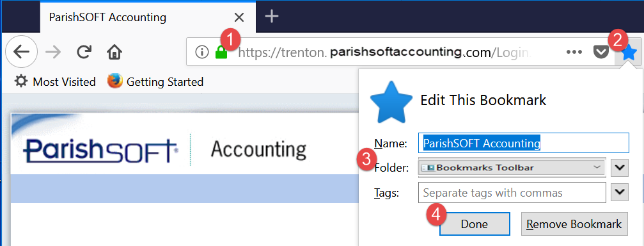
Task: Open a new tab with plus
Action: [272, 17]
